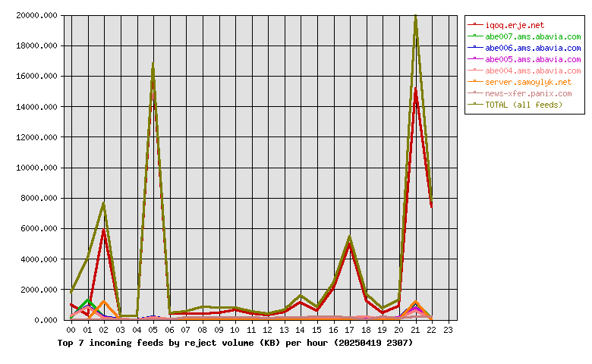Image resolution: width=592 pixels, height=364 pixels.
Task: Click the green abe007 peak at hour 01
Action: [x=87, y=300]
